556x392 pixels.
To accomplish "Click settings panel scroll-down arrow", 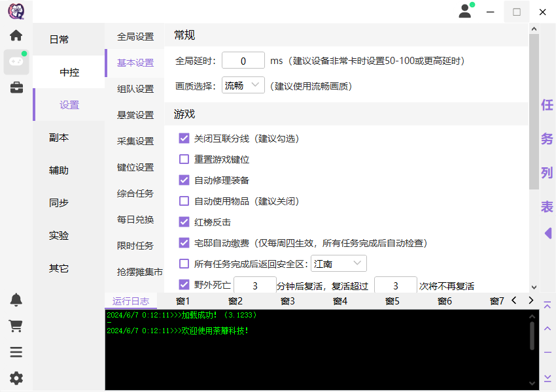I will click(534, 287).
